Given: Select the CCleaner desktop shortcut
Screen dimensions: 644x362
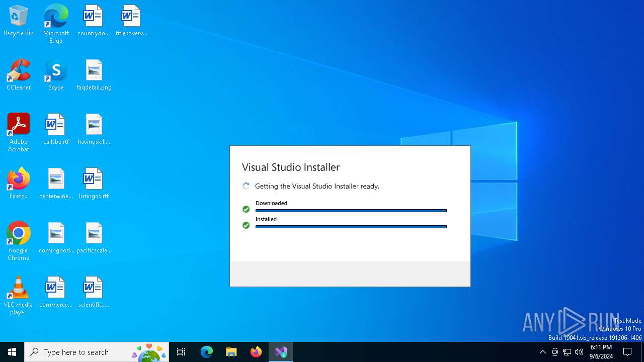Looking at the screenshot, I should [19, 75].
